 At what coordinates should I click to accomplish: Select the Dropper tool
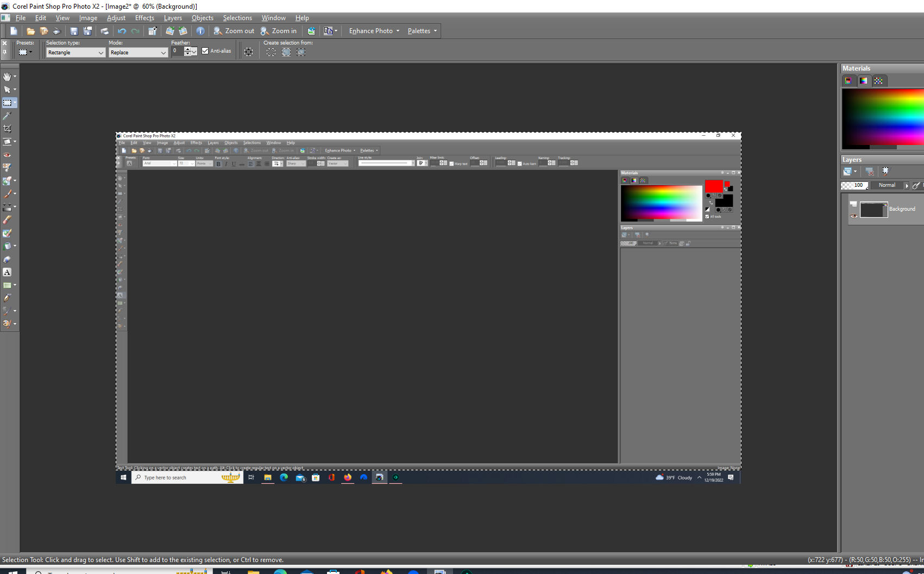tap(7, 116)
